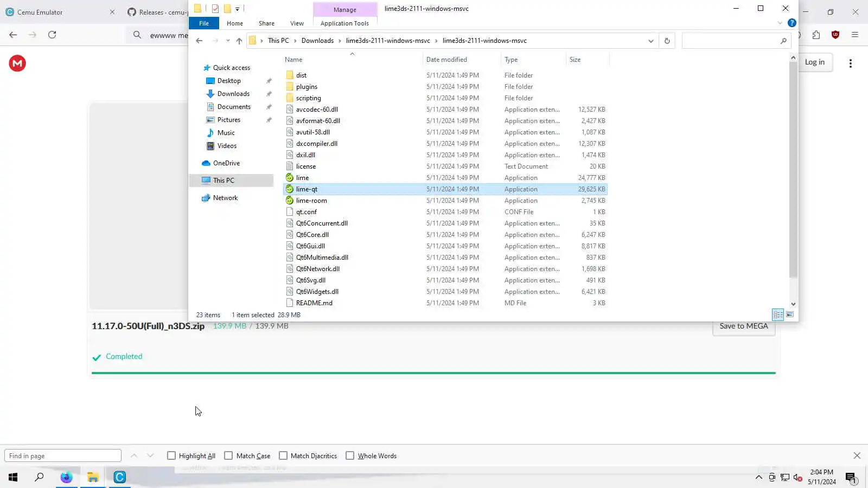Click the Save to MEGA button

(744, 326)
